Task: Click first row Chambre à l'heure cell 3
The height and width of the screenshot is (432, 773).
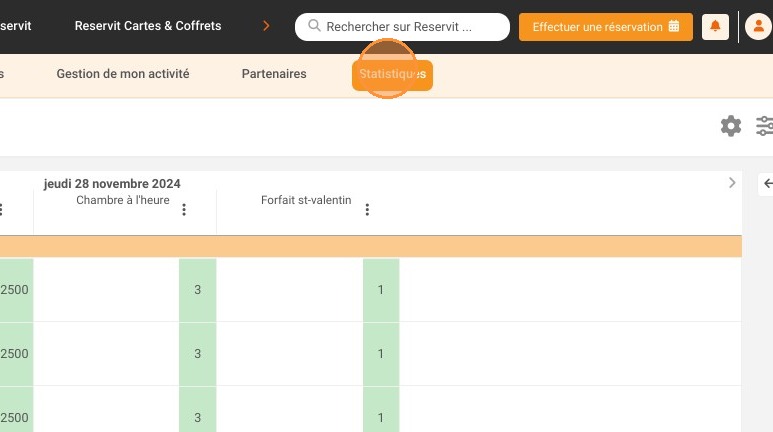Action: [x=198, y=290]
